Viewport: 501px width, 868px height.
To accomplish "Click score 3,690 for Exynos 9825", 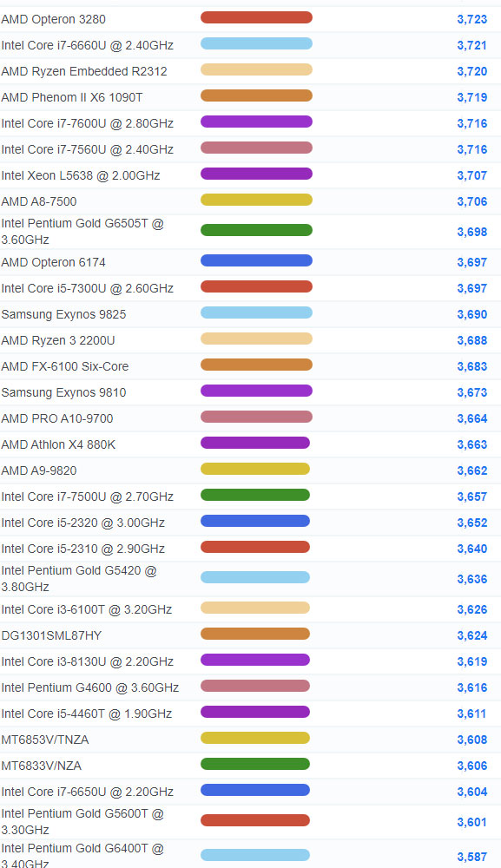I will 472,314.
